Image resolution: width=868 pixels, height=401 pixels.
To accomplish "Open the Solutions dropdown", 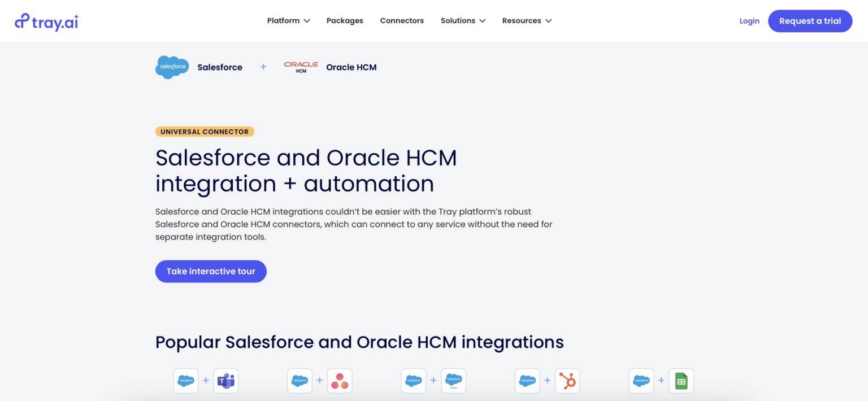I will click(463, 20).
